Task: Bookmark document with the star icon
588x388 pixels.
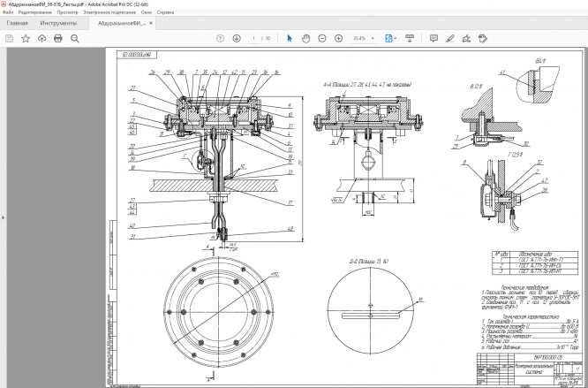Action: click(26, 39)
